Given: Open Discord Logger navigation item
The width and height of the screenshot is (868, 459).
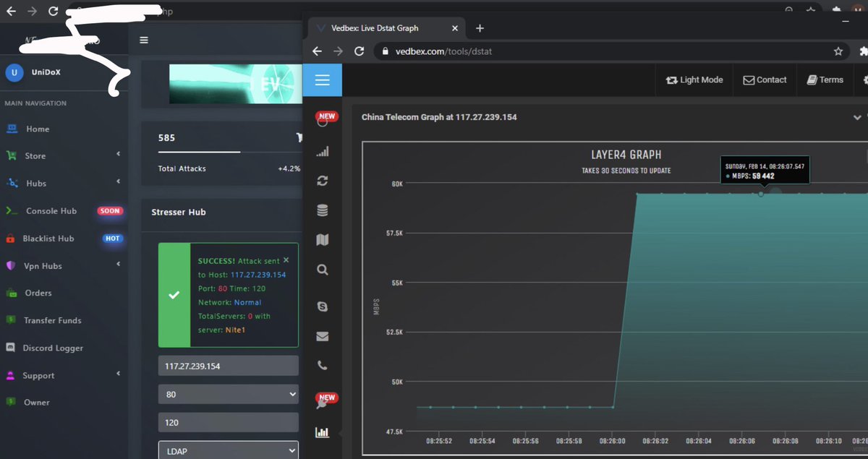Looking at the screenshot, I should point(53,348).
